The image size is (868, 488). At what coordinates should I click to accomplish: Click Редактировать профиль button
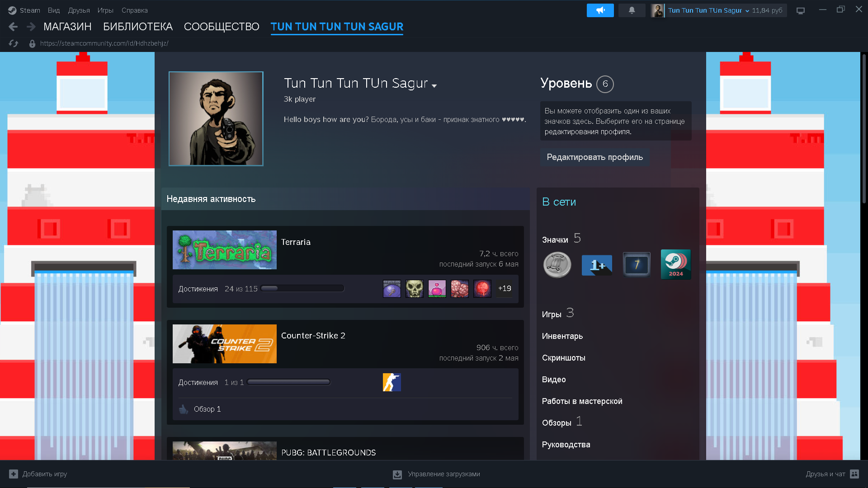coord(595,157)
